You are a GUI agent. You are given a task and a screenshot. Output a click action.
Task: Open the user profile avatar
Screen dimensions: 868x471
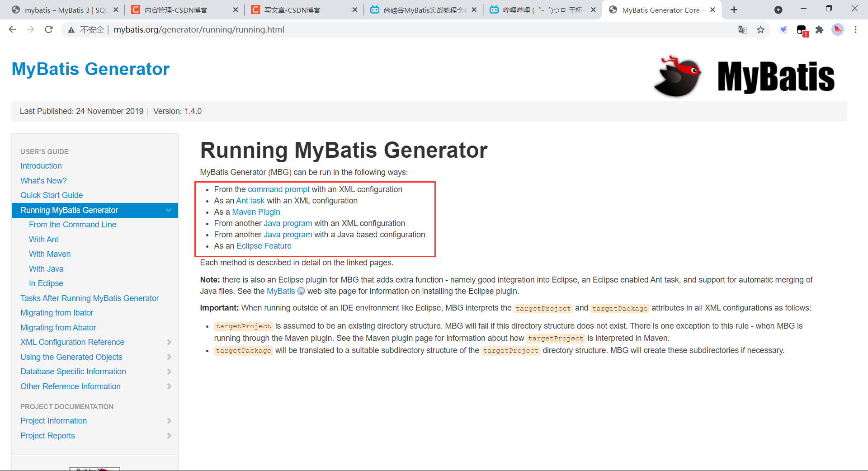(838, 29)
